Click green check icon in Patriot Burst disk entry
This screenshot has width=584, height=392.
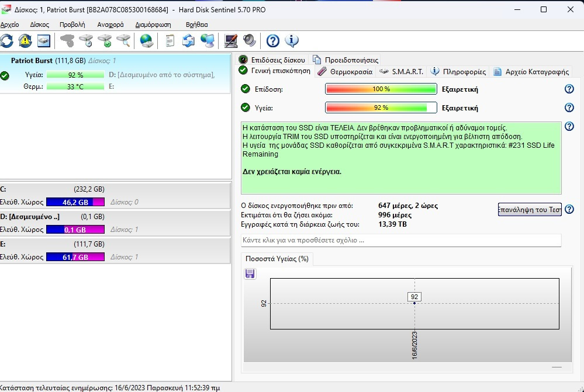(5, 76)
